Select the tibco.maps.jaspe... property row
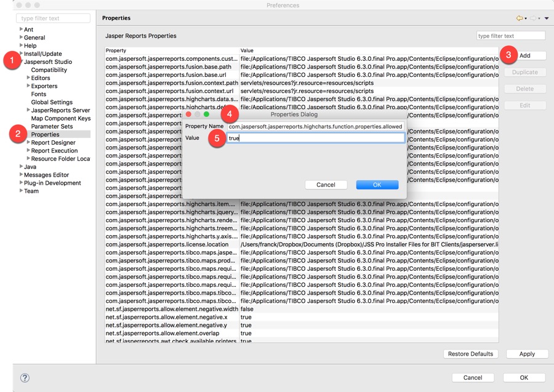Image resolution: width=554 pixels, height=392 pixels. [x=302, y=252]
